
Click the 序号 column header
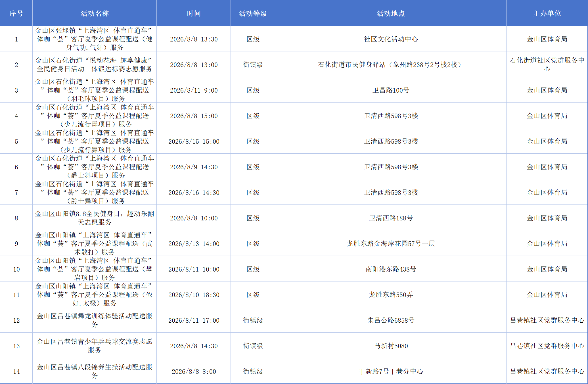16,13
